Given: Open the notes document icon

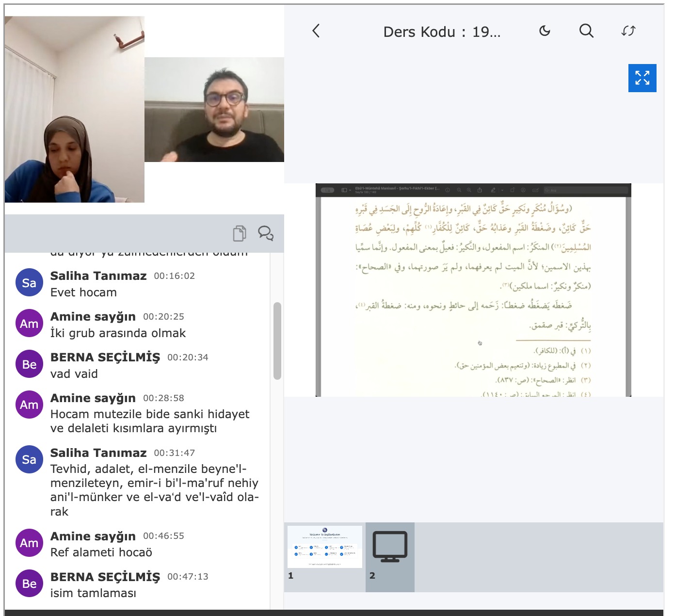Looking at the screenshot, I should (x=240, y=233).
